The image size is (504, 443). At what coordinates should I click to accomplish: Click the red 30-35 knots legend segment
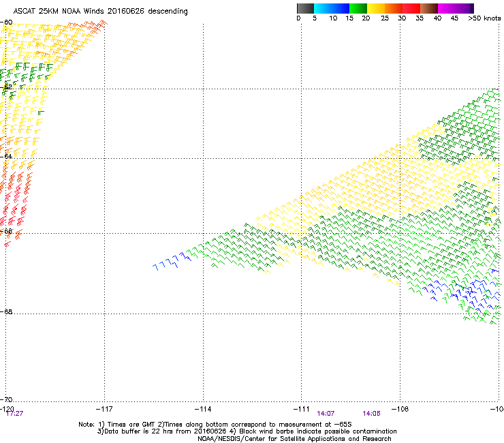tap(411, 8)
